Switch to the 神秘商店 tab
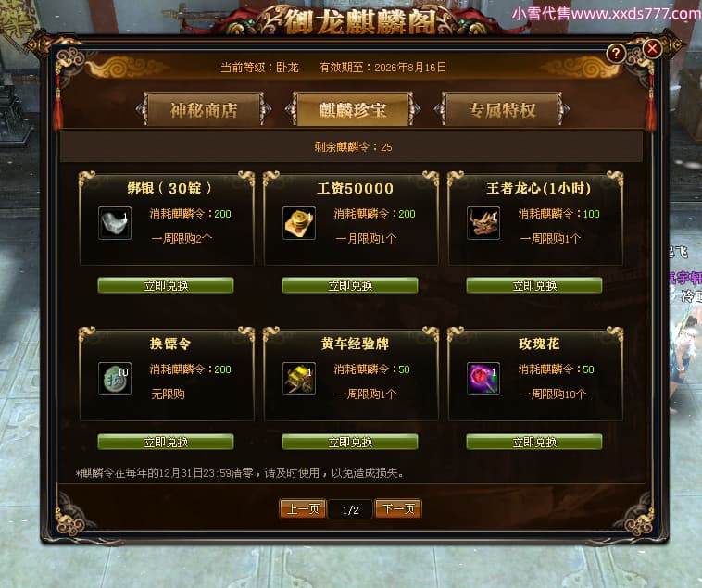The width and height of the screenshot is (702, 588). point(203,109)
